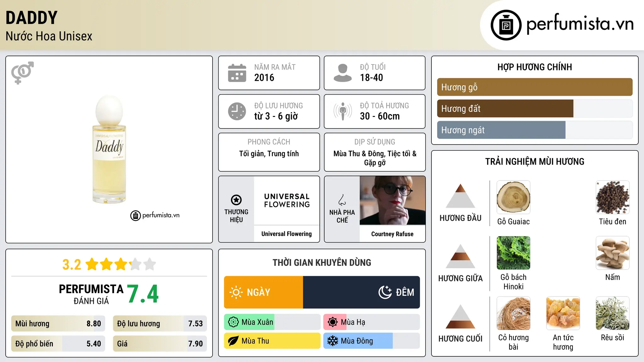
Task: Click the DADDY perfume title
Action: (31, 18)
